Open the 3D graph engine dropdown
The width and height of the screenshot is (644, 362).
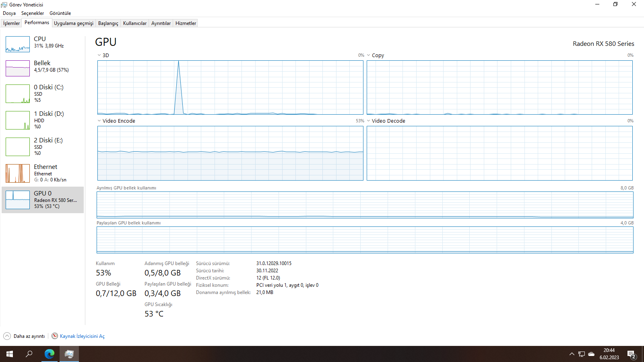coord(99,56)
